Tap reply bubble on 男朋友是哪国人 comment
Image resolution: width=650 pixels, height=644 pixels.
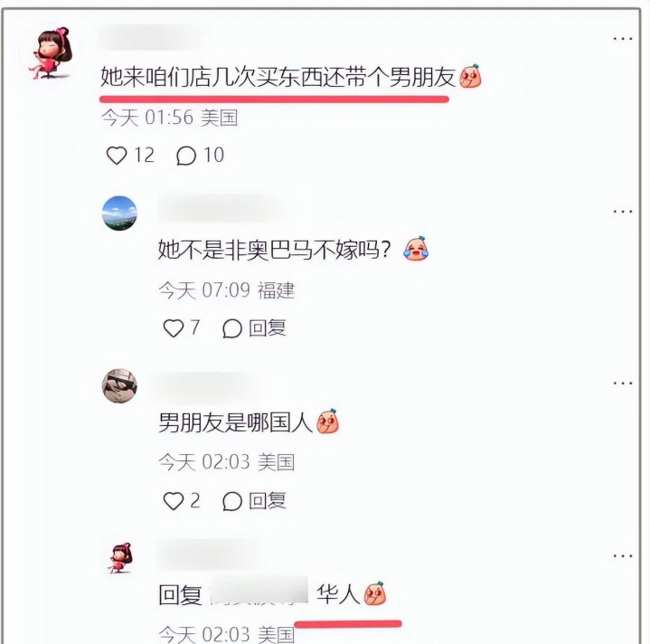(232, 501)
